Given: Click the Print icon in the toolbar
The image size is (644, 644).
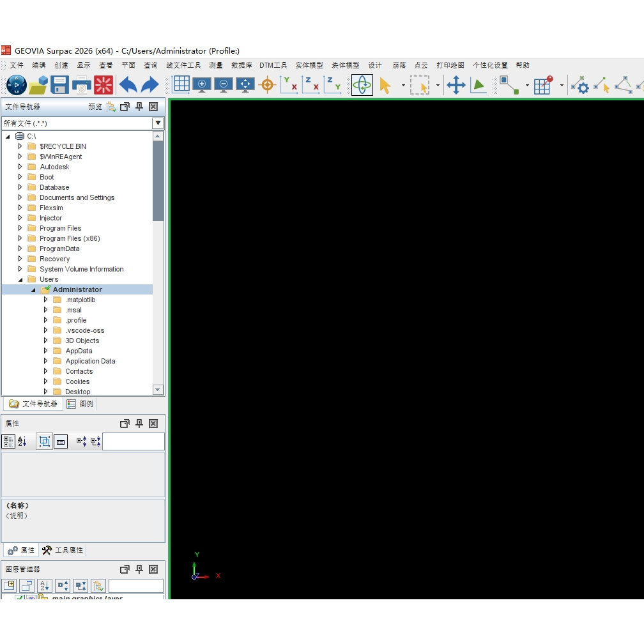Looking at the screenshot, I should point(82,85).
